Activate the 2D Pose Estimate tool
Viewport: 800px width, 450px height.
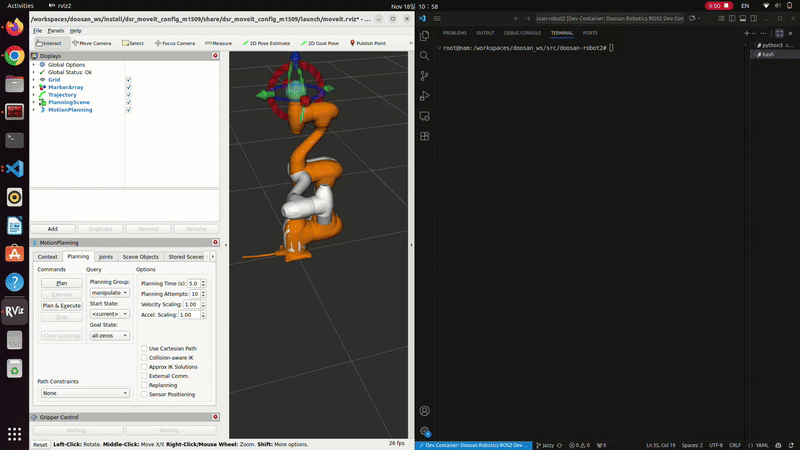click(x=264, y=43)
